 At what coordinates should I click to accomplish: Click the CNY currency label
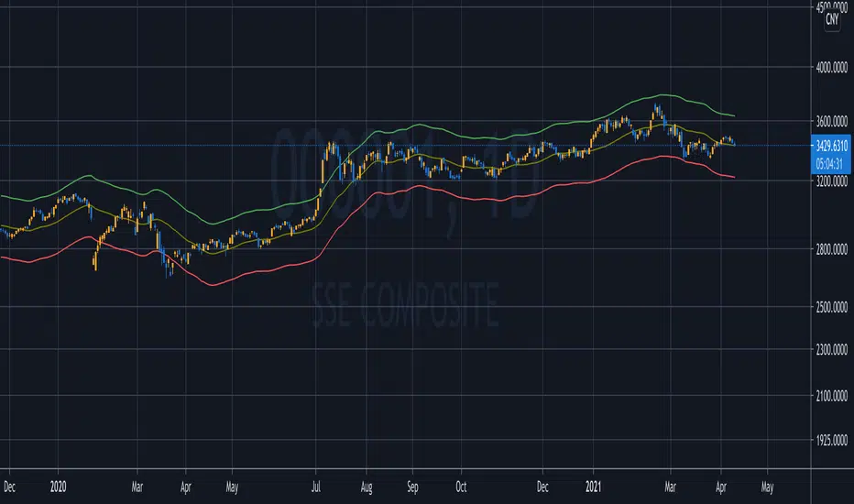[832, 19]
